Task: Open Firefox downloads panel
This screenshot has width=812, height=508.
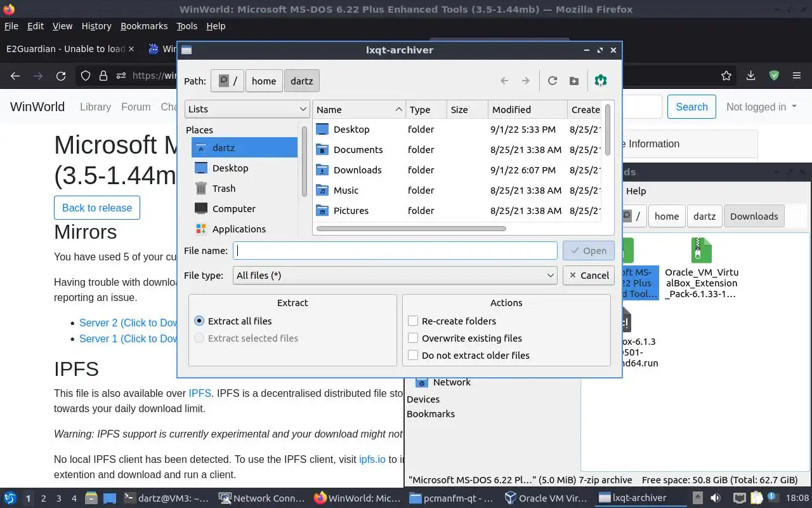Action: pyautogui.click(x=750, y=76)
